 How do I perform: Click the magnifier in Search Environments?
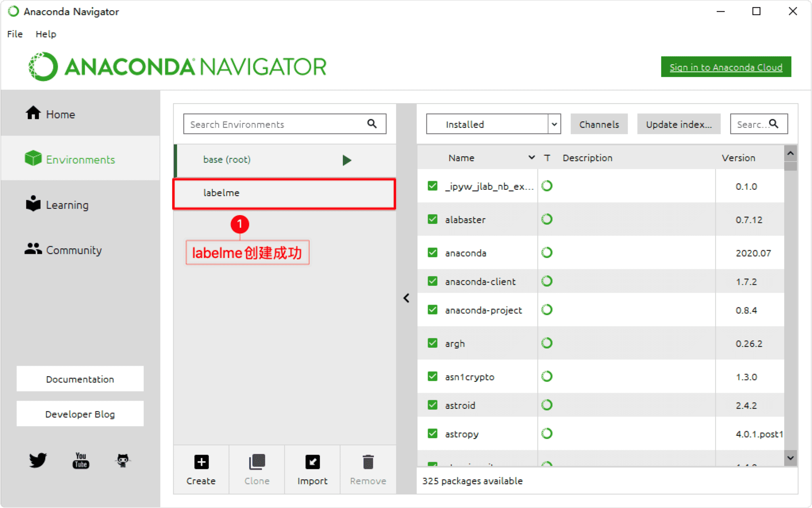point(372,124)
